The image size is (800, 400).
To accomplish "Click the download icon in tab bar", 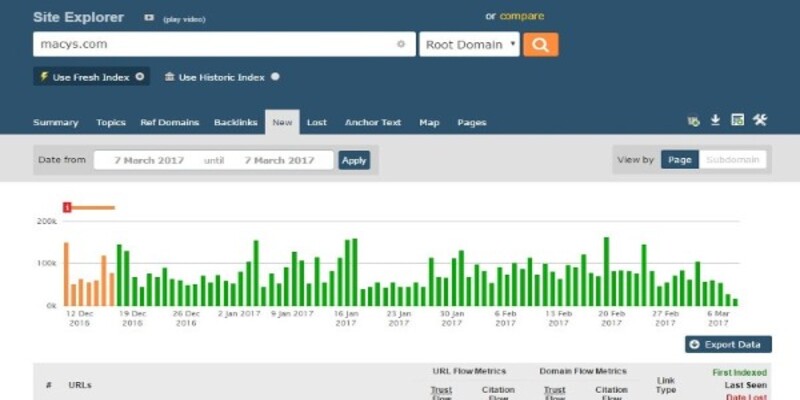I will point(715,121).
